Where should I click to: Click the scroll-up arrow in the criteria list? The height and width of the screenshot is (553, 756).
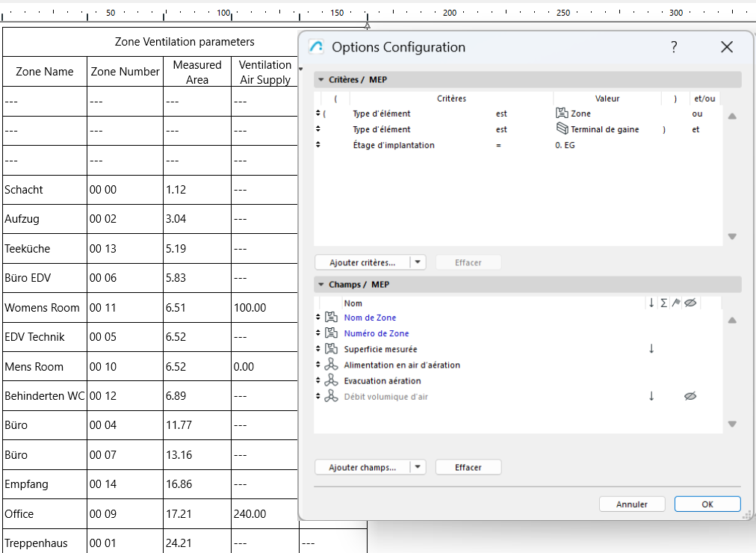[x=732, y=116]
